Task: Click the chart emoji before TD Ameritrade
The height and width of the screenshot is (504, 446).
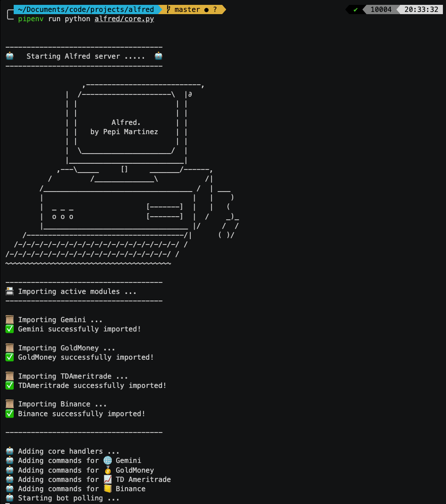Action: coord(108,480)
